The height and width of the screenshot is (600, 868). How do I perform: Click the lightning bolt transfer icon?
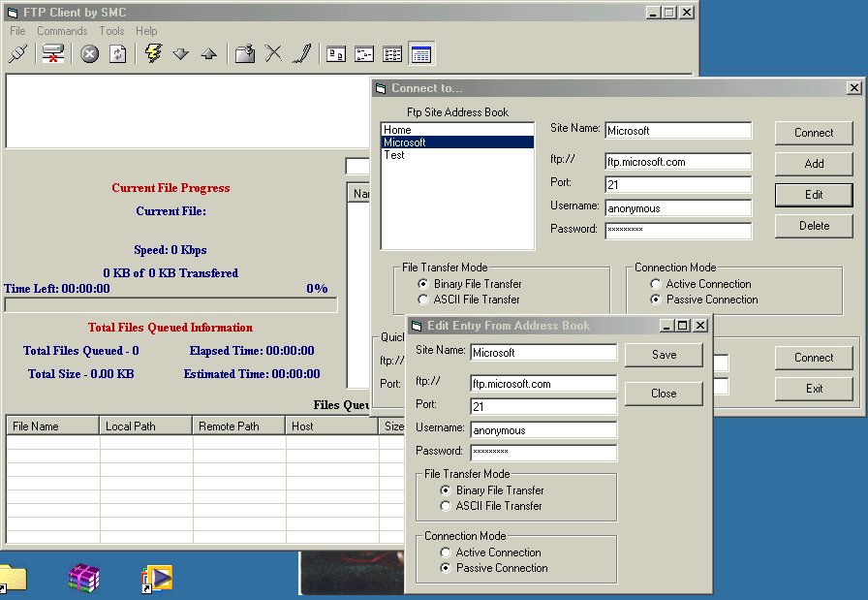(x=153, y=54)
